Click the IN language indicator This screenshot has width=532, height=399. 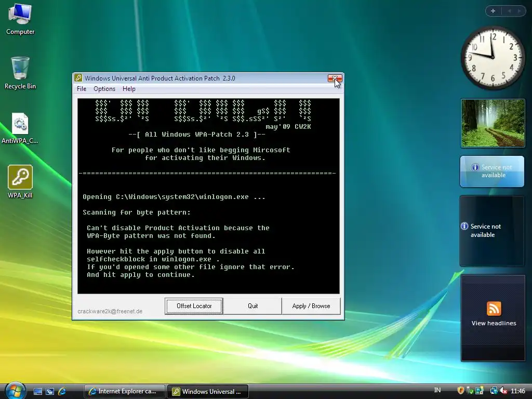(437, 390)
